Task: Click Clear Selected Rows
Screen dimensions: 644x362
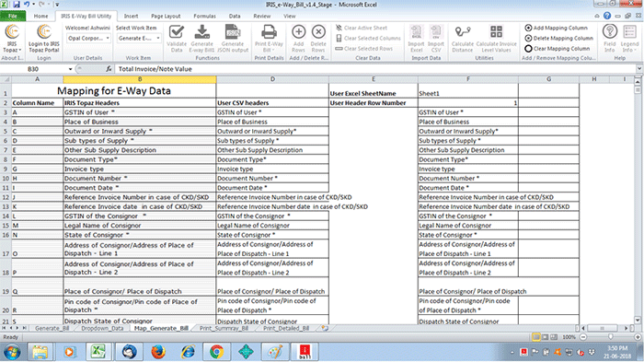Action: (x=364, y=49)
